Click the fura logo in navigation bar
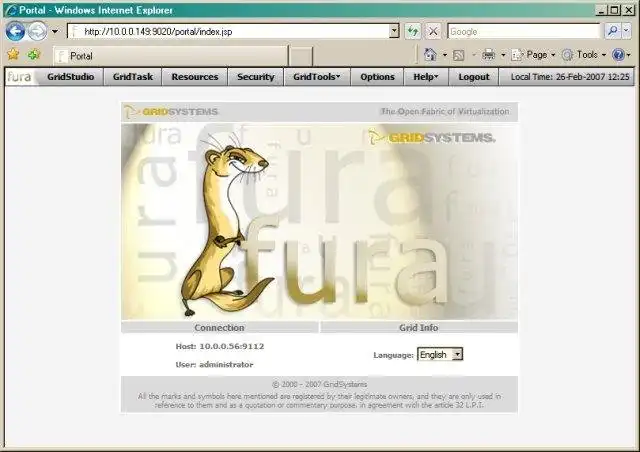 pos(19,77)
